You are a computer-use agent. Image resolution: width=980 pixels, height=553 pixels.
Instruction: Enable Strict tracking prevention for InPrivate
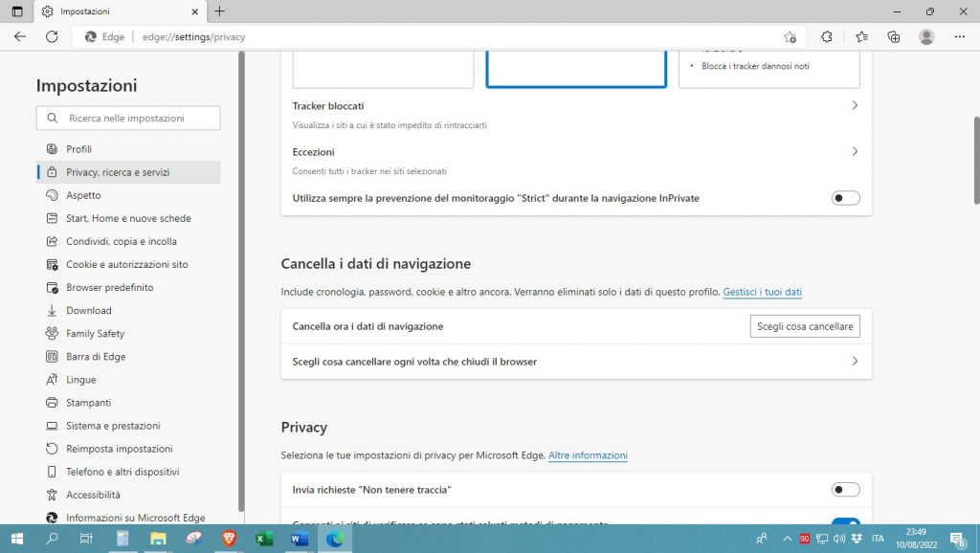[x=845, y=198]
